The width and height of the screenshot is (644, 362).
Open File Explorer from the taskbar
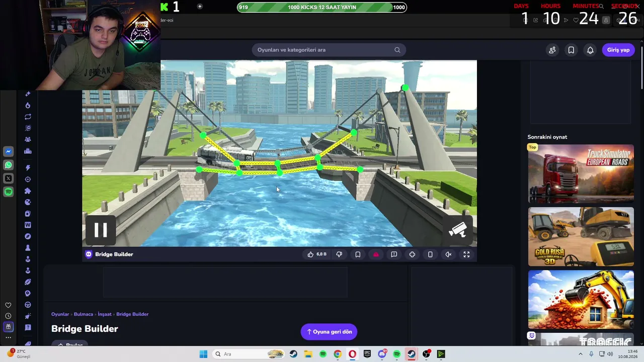click(x=308, y=354)
